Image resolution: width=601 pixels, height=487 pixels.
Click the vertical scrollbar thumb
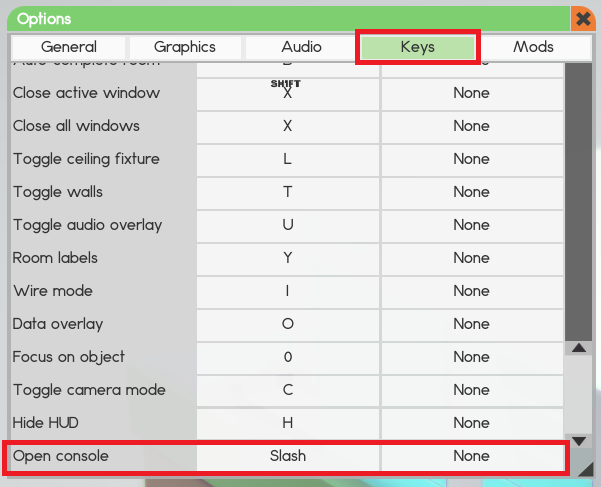pyautogui.click(x=579, y=200)
